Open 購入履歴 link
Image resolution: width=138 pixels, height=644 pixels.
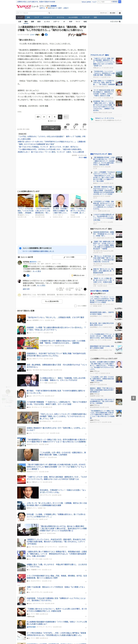pyautogui.click(x=112, y=13)
